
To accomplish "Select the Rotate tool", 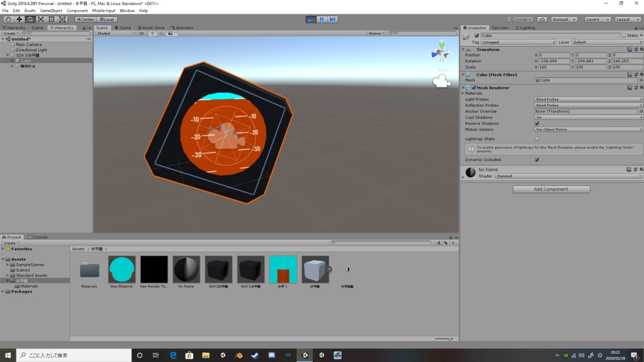I will pyautogui.click(x=30, y=19).
